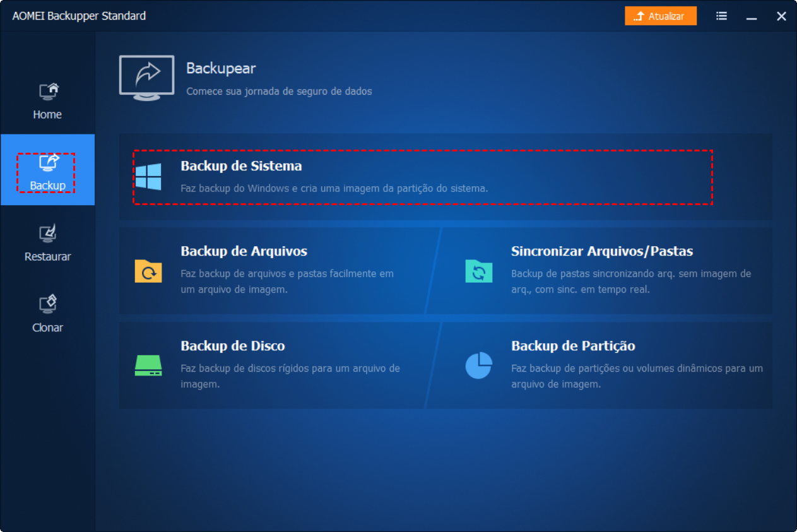Viewport: 797px width, 532px height.
Task: Choose the Backup de Disco option
Action: (233, 346)
